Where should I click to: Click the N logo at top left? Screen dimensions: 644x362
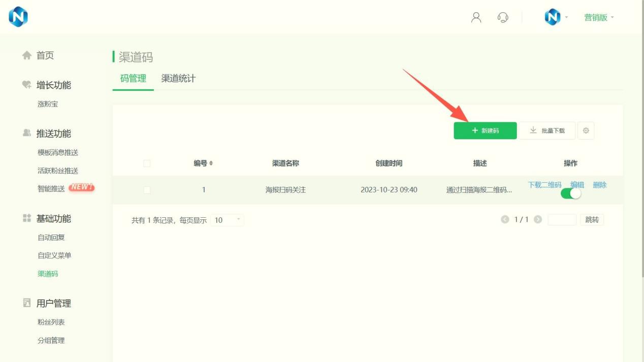point(18,17)
